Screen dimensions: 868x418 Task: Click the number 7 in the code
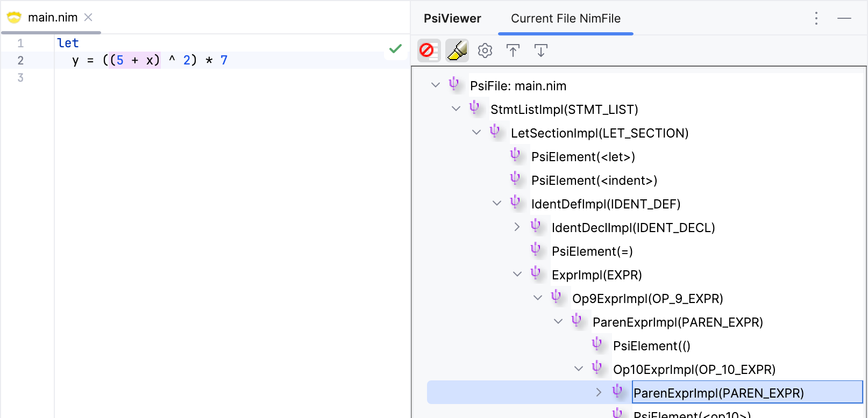224,60
